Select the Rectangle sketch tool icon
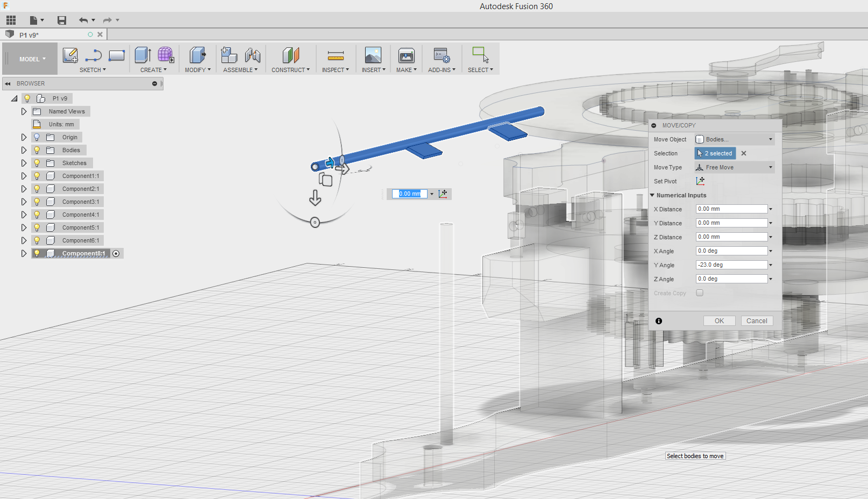The height and width of the screenshot is (499, 868). pyautogui.click(x=117, y=55)
